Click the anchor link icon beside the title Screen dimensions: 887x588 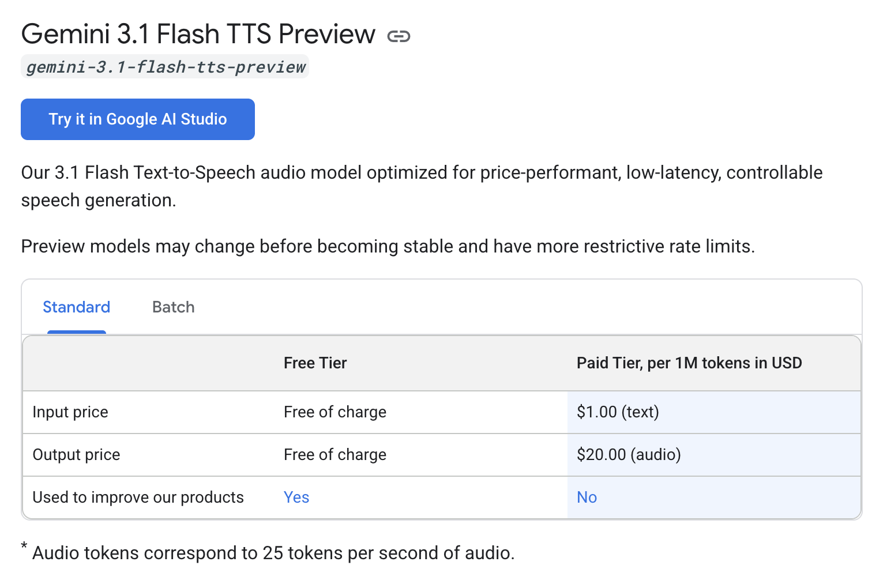[x=400, y=36]
